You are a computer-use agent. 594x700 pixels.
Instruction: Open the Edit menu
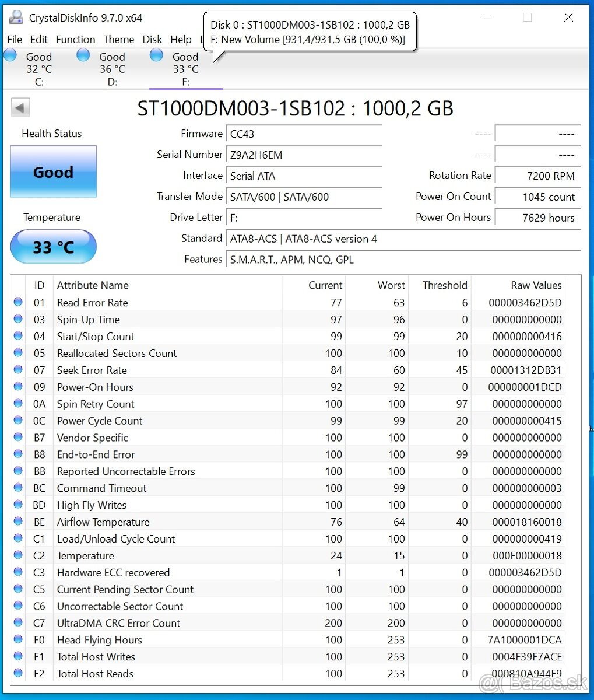[38, 39]
